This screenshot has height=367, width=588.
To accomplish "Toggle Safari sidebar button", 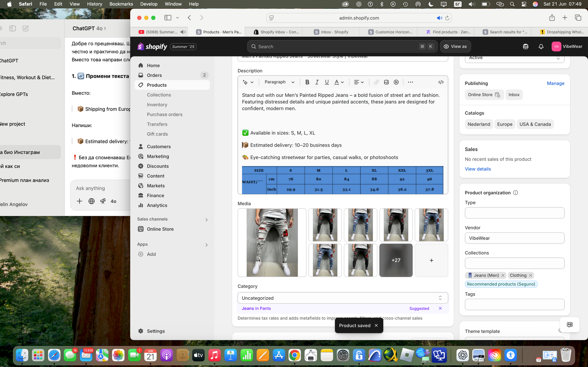I will (x=168, y=18).
